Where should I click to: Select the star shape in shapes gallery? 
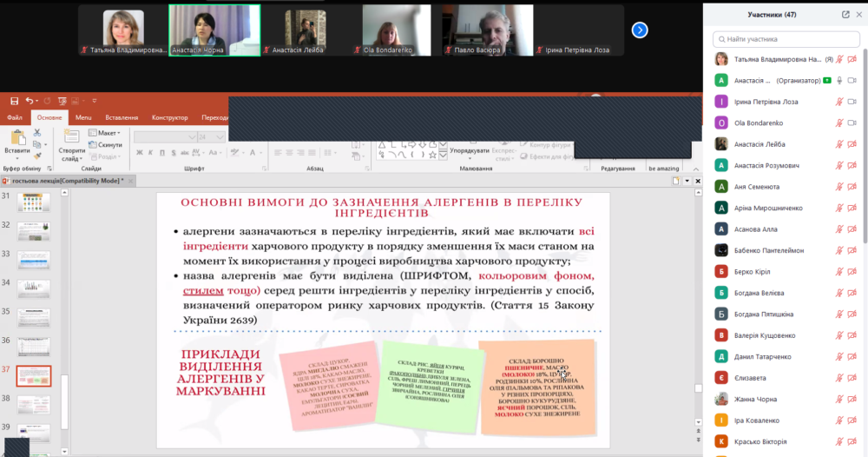(x=432, y=156)
